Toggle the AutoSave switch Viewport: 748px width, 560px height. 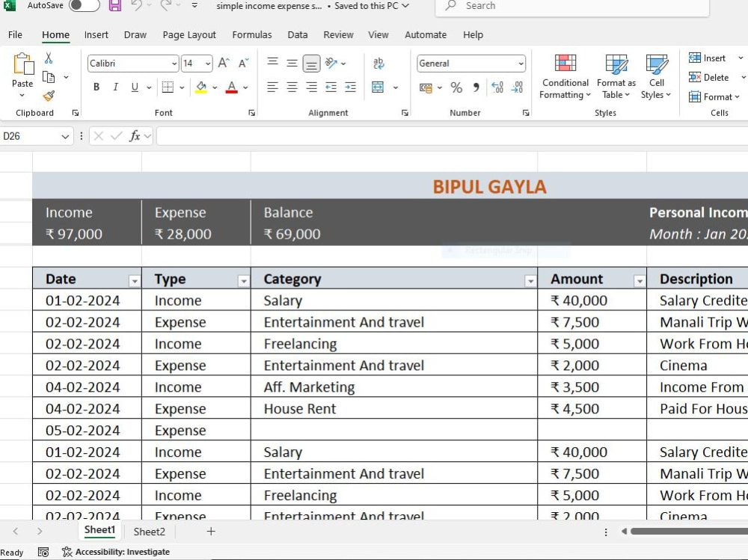[84, 6]
